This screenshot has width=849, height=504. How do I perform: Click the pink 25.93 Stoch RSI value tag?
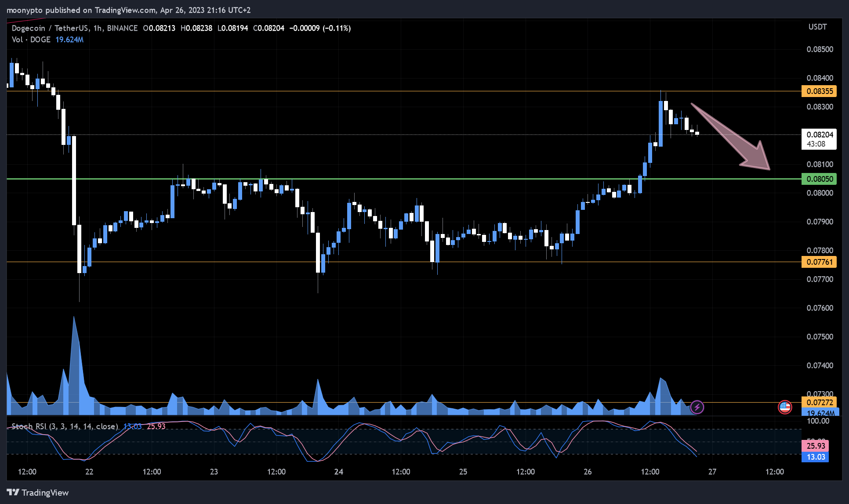click(x=816, y=446)
